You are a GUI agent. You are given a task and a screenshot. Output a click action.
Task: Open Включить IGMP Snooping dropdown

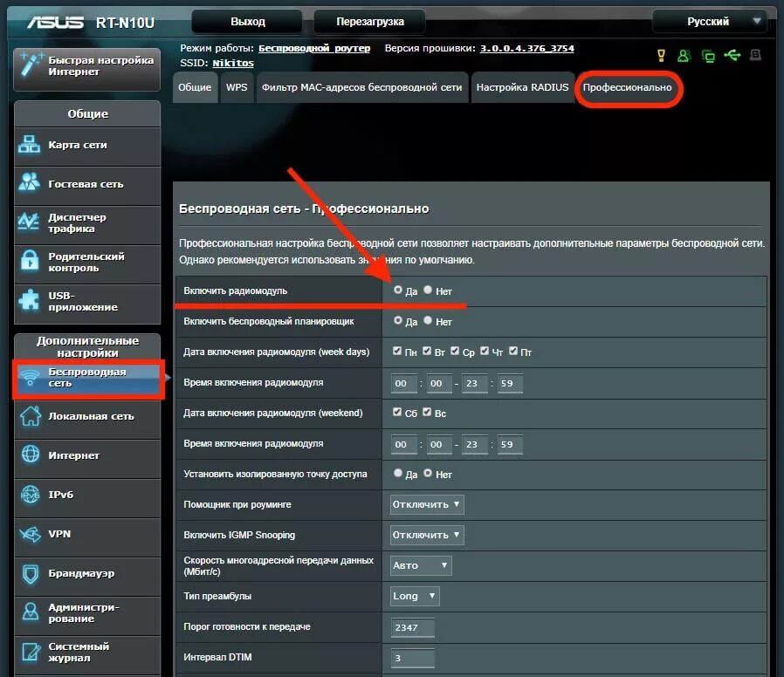(x=427, y=535)
